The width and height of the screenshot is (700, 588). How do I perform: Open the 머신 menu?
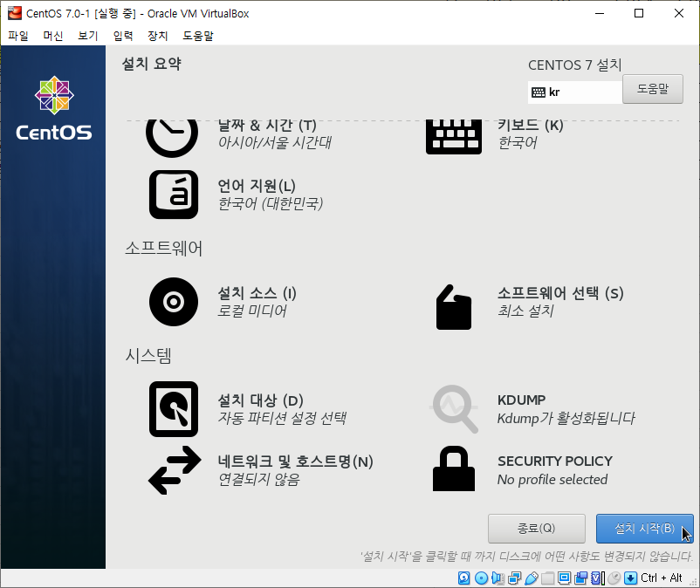point(53,36)
